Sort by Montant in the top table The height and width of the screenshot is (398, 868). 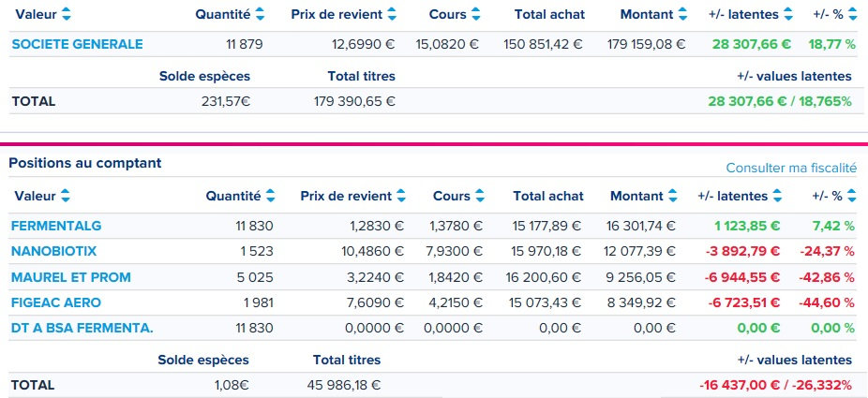coord(682,15)
